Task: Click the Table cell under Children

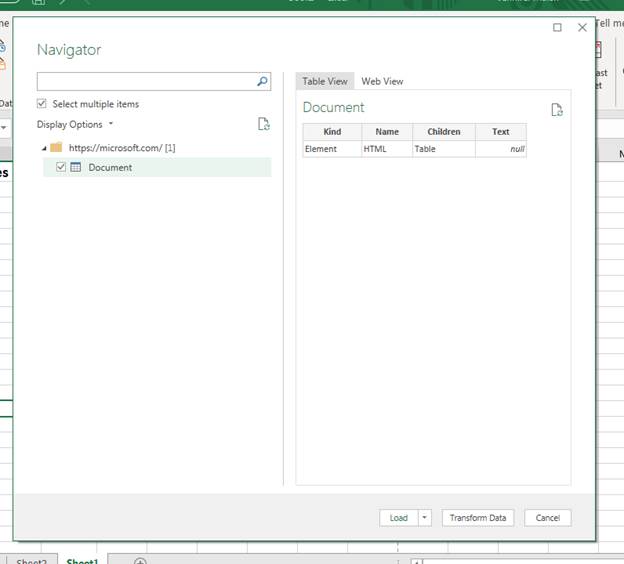Action: pyautogui.click(x=444, y=149)
